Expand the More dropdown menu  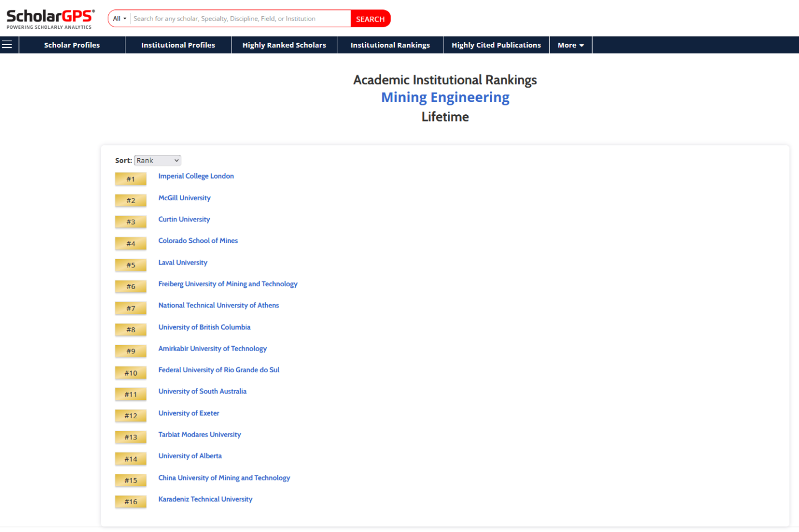click(571, 45)
